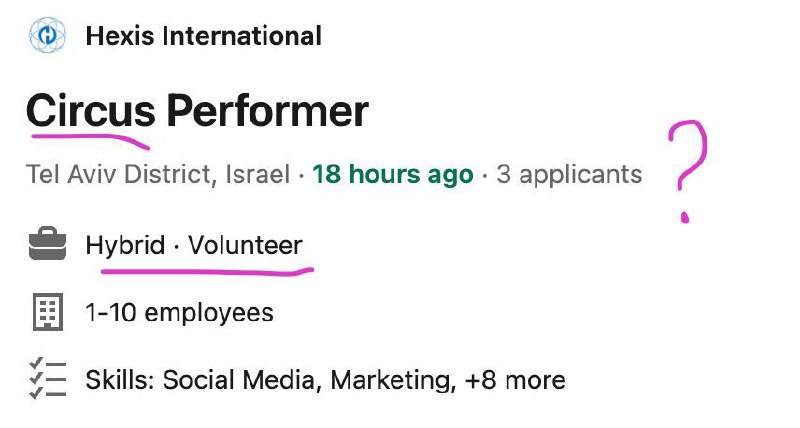Click the Hexis International company logo
The image size is (800, 428).
click(47, 36)
